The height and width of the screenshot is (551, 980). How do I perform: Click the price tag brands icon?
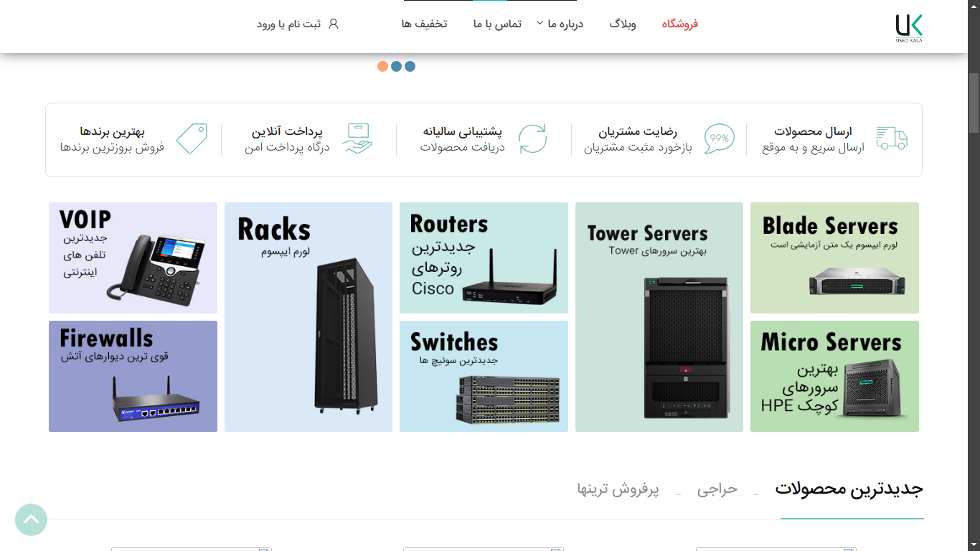pyautogui.click(x=192, y=138)
